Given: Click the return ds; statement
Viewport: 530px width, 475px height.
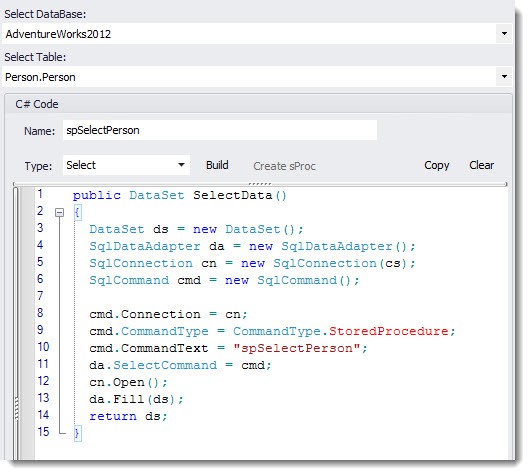Looking at the screenshot, I should (128, 416).
